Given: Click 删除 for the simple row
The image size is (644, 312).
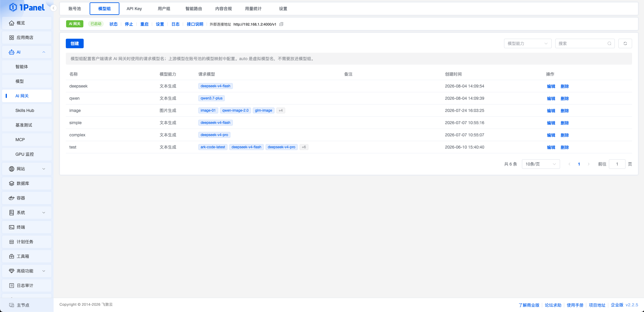Looking at the screenshot, I should point(565,123).
